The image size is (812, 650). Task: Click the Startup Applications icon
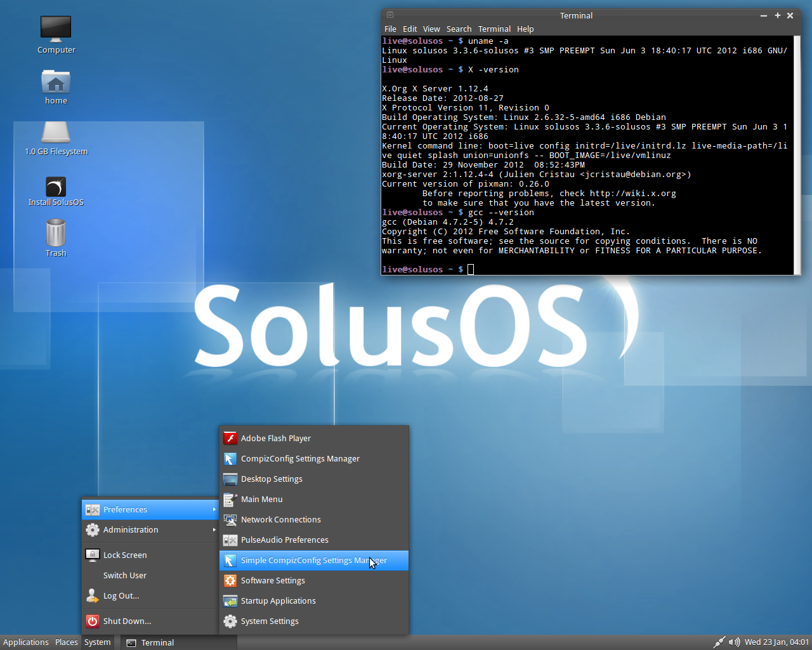click(x=230, y=600)
